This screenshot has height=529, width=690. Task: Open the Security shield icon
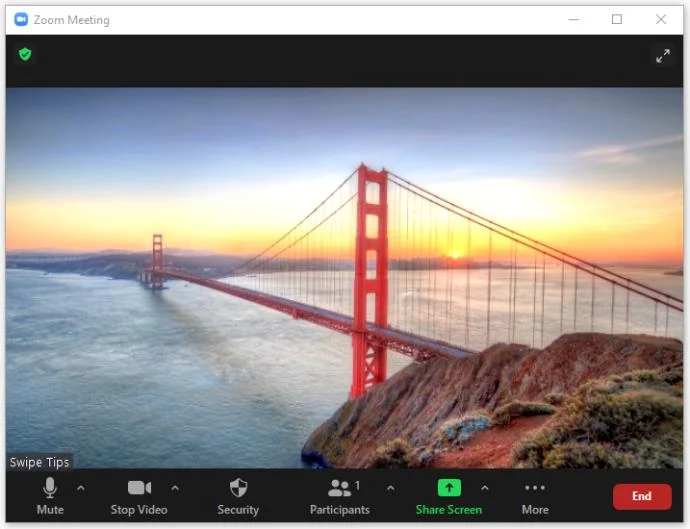238,488
